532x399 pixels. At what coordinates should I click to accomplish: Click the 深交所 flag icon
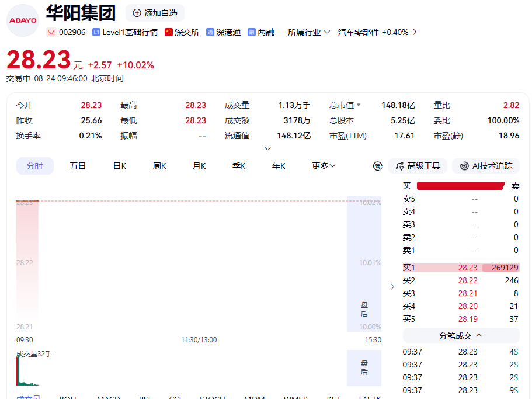tap(169, 32)
